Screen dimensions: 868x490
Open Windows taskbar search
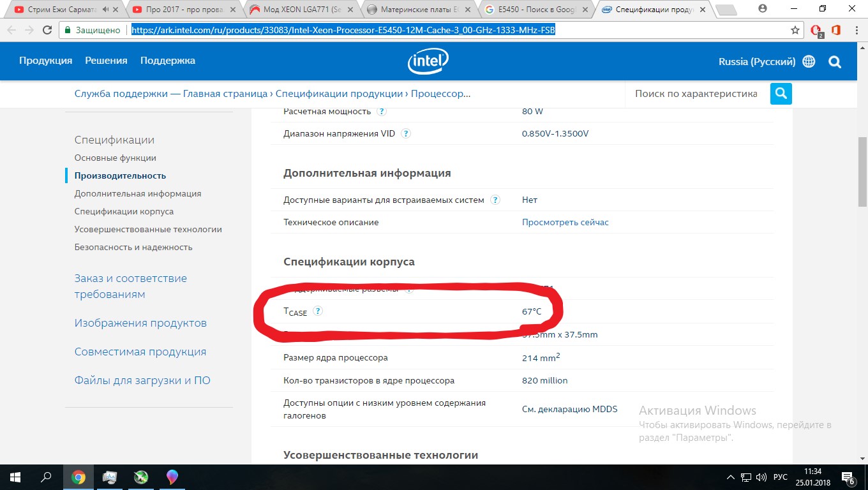click(46, 477)
